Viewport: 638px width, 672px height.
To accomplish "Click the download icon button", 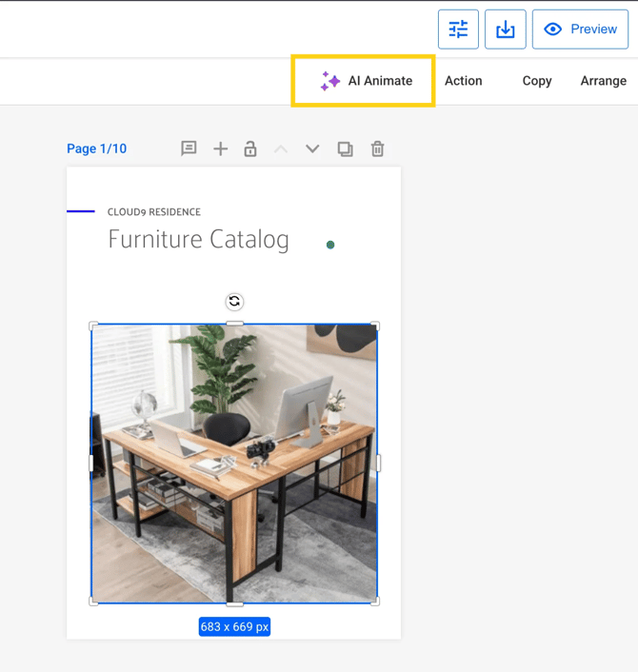I will pyautogui.click(x=506, y=30).
